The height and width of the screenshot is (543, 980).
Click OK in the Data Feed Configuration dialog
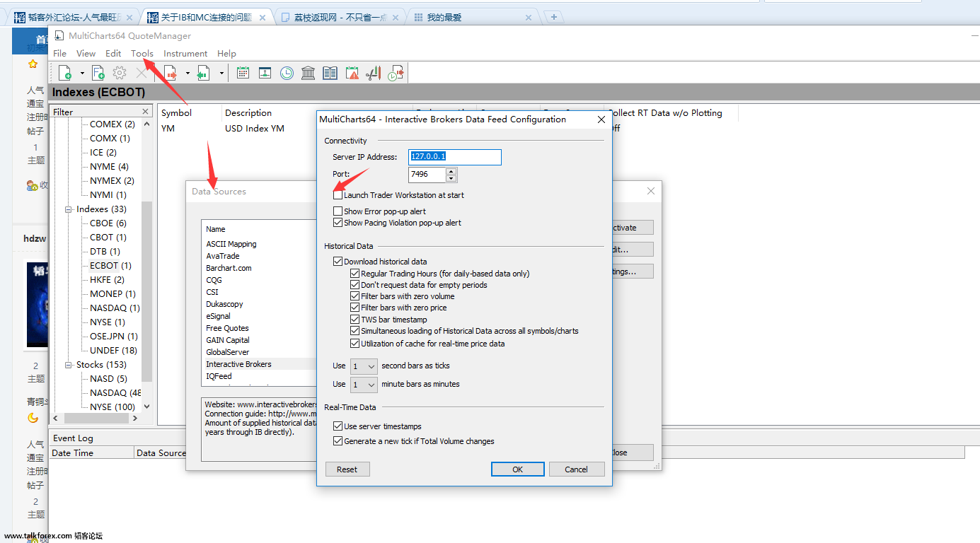518,469
